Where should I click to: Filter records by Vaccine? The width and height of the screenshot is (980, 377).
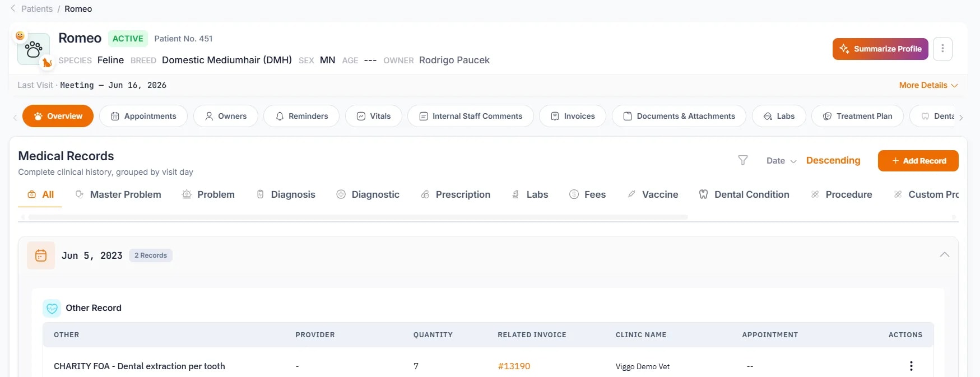pyautogui.click(x=653, y=194)
